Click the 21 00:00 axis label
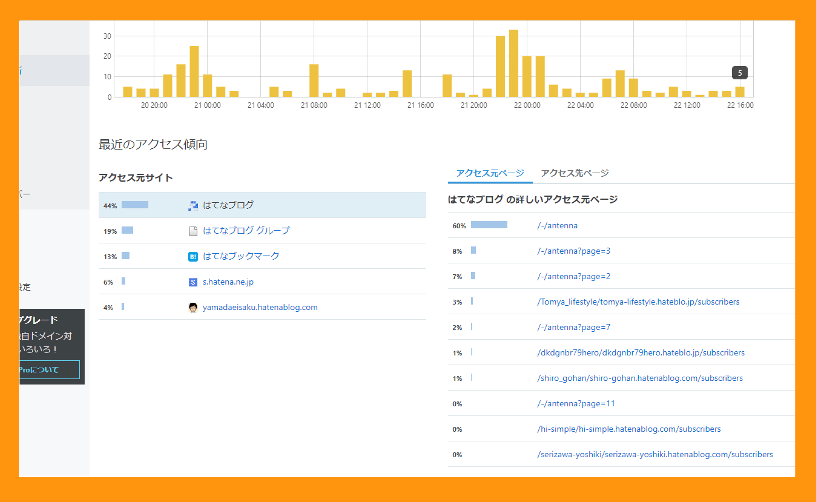Image resolution: width=816 pixels, height=502 pixels. 207,105
